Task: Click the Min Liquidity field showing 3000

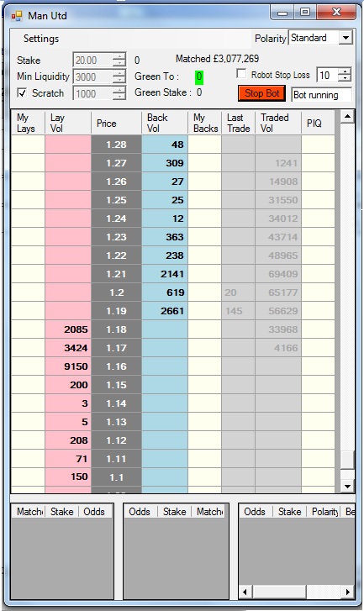Action: (x=92, y=76)
